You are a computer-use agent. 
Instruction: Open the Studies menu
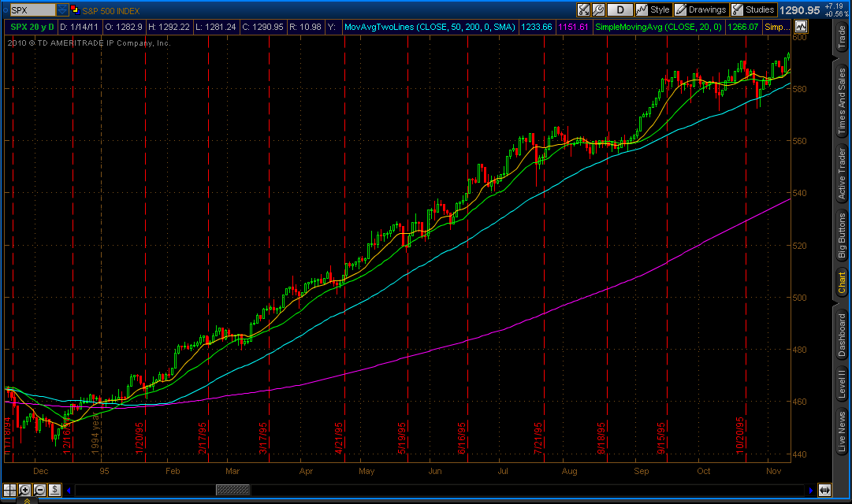click(753, 9)
